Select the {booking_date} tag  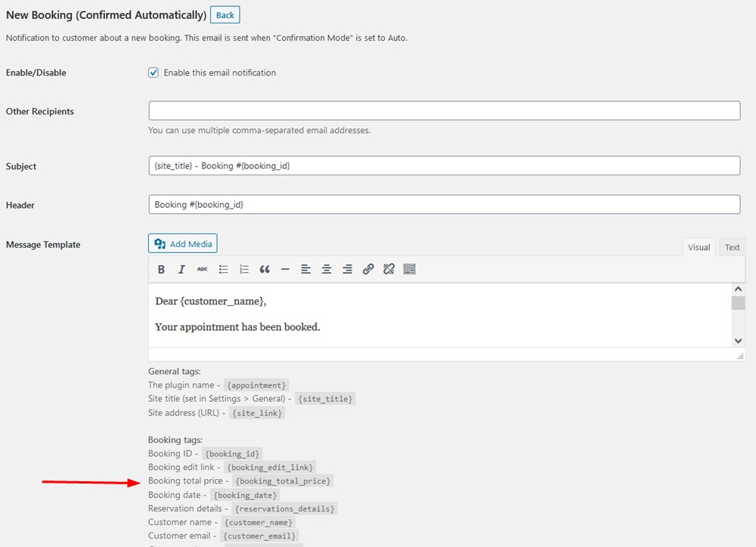coord(245,495)
